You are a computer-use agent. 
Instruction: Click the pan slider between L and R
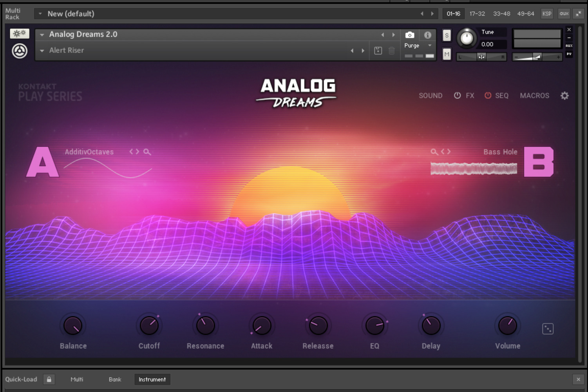[x=481, y=57]
